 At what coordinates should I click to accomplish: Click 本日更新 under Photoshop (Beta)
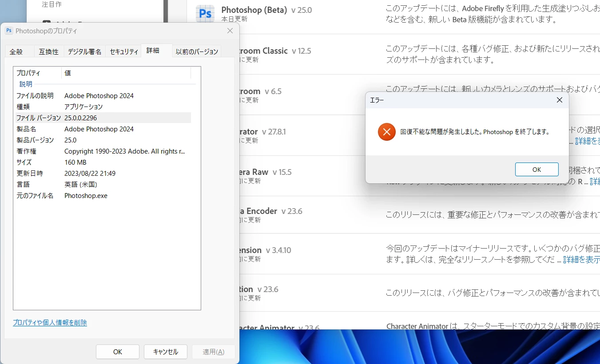coord(234,20)
